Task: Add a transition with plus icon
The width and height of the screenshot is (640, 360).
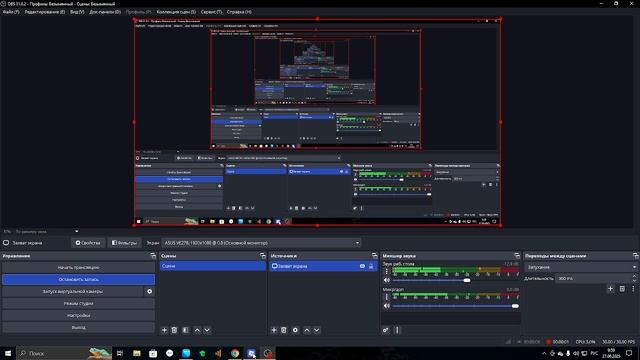Action: tap(610, 289)
